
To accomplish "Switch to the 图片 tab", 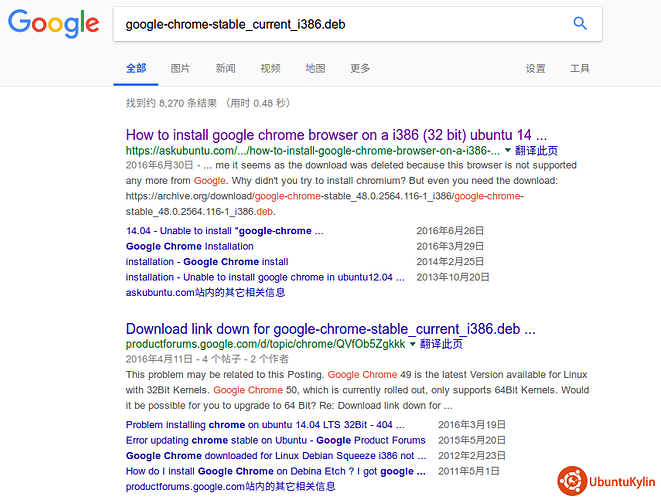I will click(180, 68).
